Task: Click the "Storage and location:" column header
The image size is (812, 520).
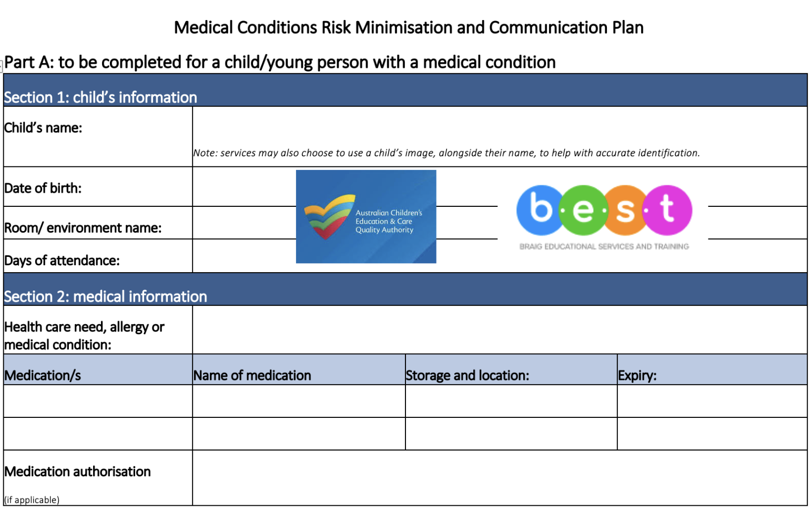Action: (468, 375)
